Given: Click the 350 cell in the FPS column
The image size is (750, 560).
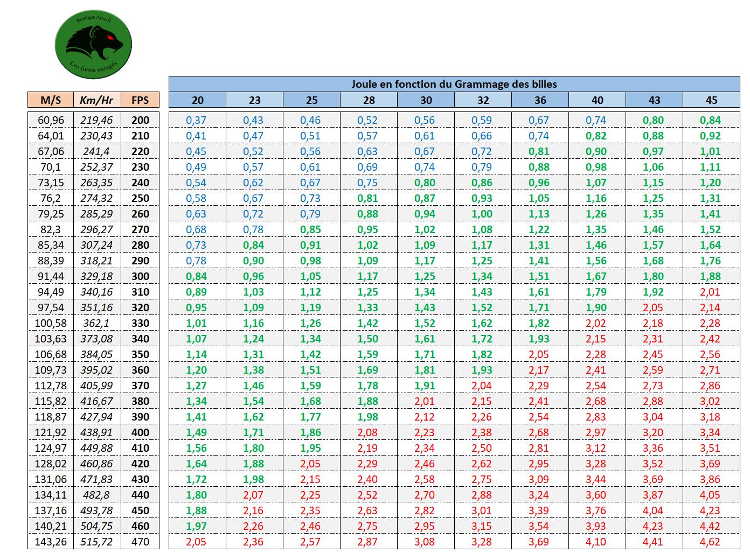Looking at the screenshot, I should pyautogui.click(x=141, y=354).
